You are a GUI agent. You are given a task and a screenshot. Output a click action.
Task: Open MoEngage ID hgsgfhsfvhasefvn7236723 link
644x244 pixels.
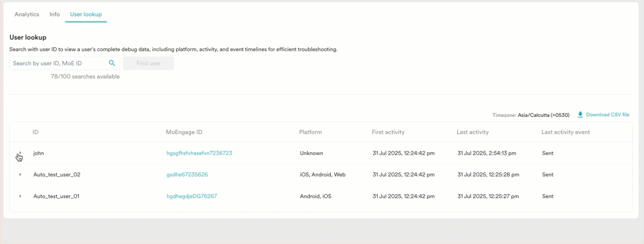click(x=199, y=153)
